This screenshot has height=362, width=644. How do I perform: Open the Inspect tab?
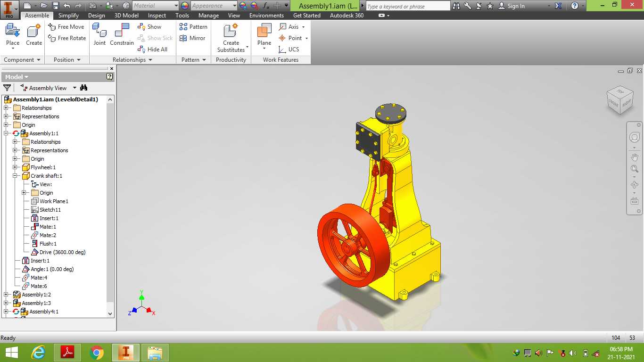(x=157, y=16)
